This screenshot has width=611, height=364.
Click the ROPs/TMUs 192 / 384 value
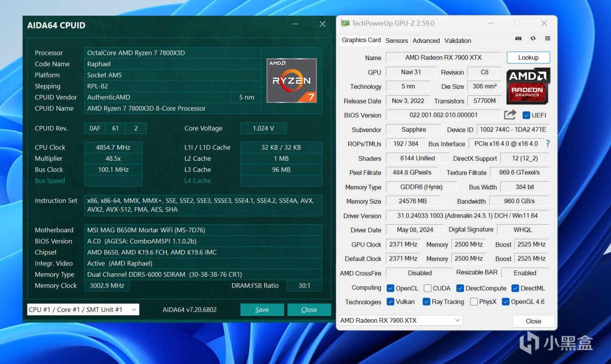coord(405,144)
